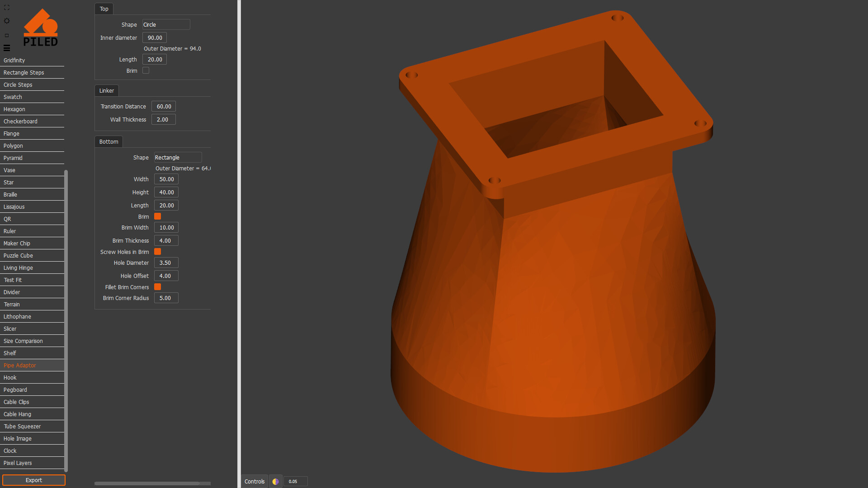Click the Export button
Screen dimensions: 868x488
pos(33,480)
